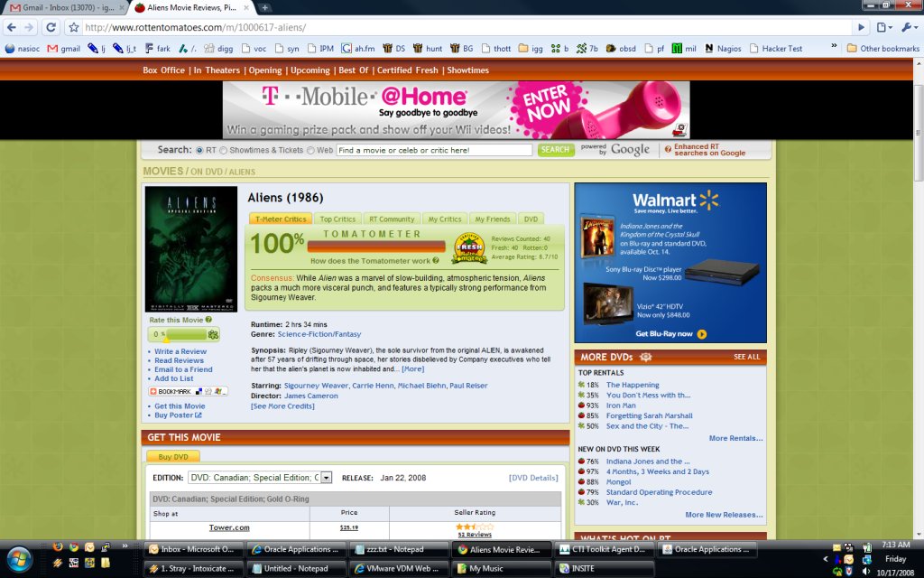This screenshot has width=924, height=578.
Task: Select the My Critics tab
Action: click(x=445, y=219)
